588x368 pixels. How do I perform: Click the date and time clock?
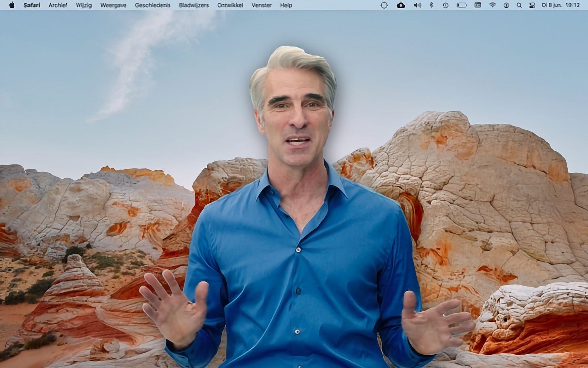pyautogui.click(x=561, y=5)
